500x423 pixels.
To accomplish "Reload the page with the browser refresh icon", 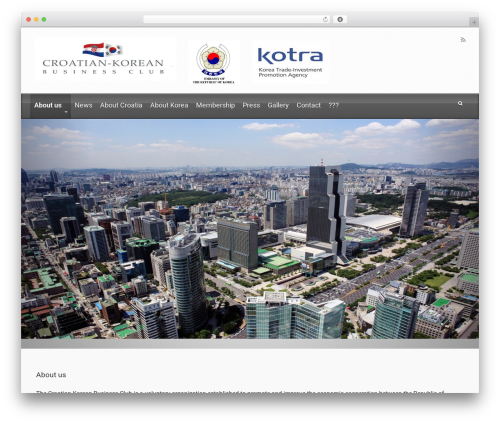I will (x=325, y=19).
